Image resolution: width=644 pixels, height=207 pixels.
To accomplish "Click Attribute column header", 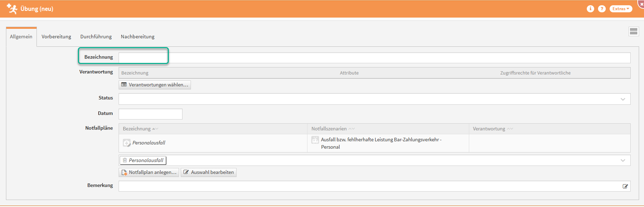I will tap(349, 73).
